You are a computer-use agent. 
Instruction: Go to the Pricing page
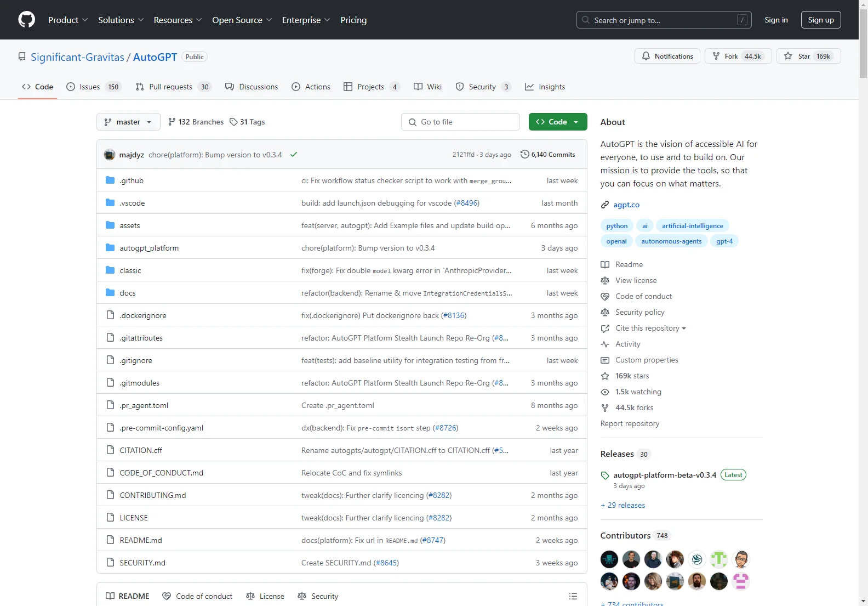point(353,20)
